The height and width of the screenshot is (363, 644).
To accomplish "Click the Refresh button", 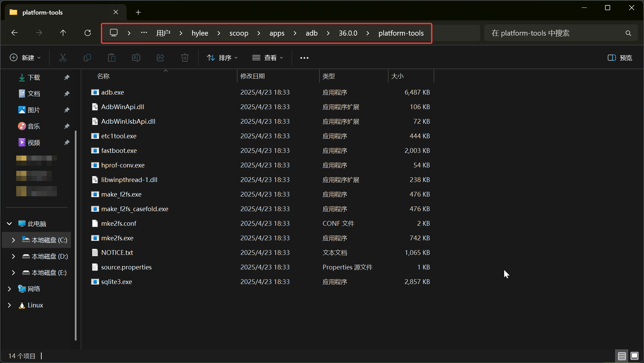I will coord(88,33).
